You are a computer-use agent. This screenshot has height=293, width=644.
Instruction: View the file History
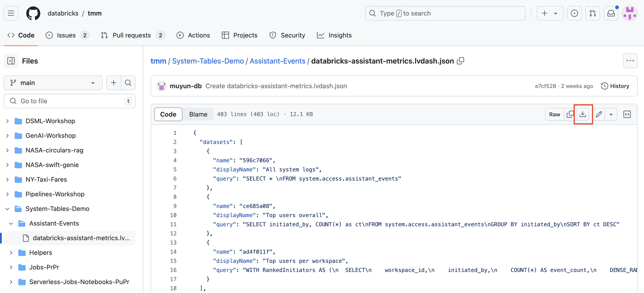point(615,86)
